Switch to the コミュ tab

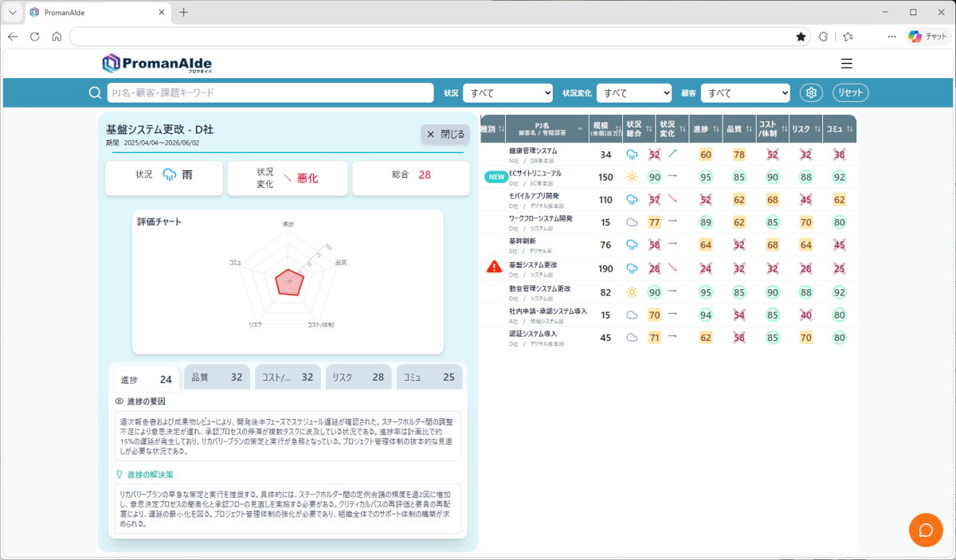coord(429,378)
